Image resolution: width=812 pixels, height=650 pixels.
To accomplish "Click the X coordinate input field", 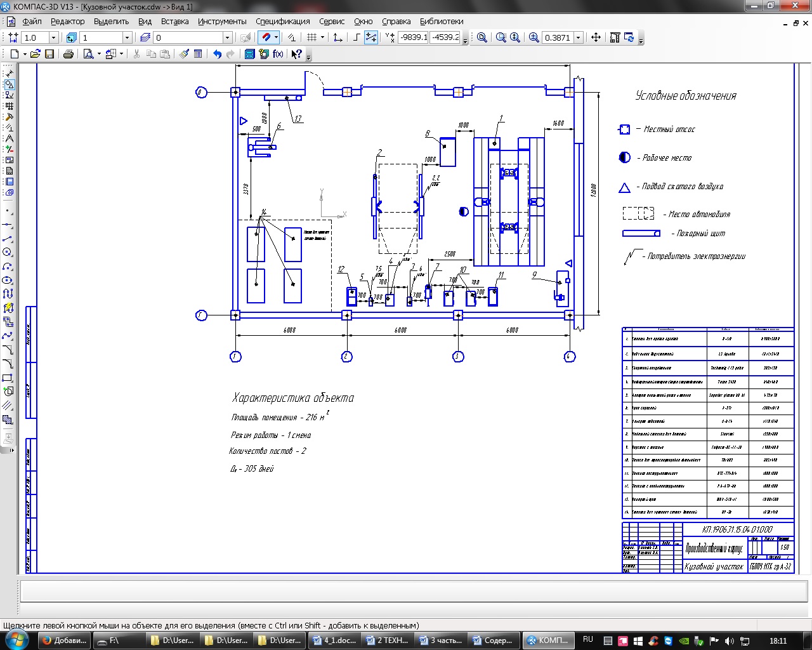I will tap(413, 37).
